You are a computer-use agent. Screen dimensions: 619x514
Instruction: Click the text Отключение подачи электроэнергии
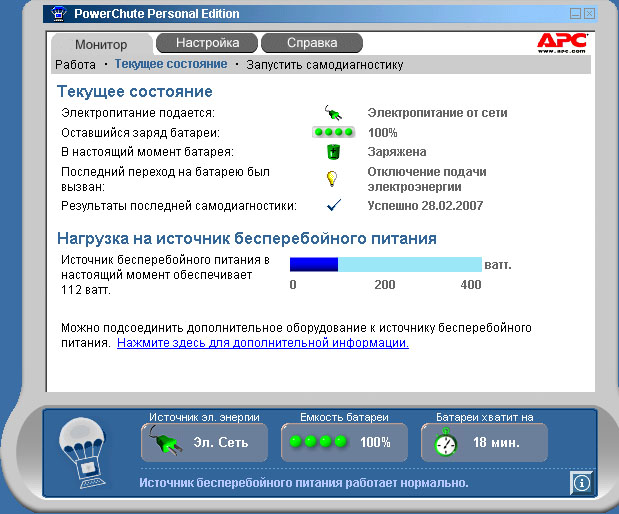[x=427, y=179]
